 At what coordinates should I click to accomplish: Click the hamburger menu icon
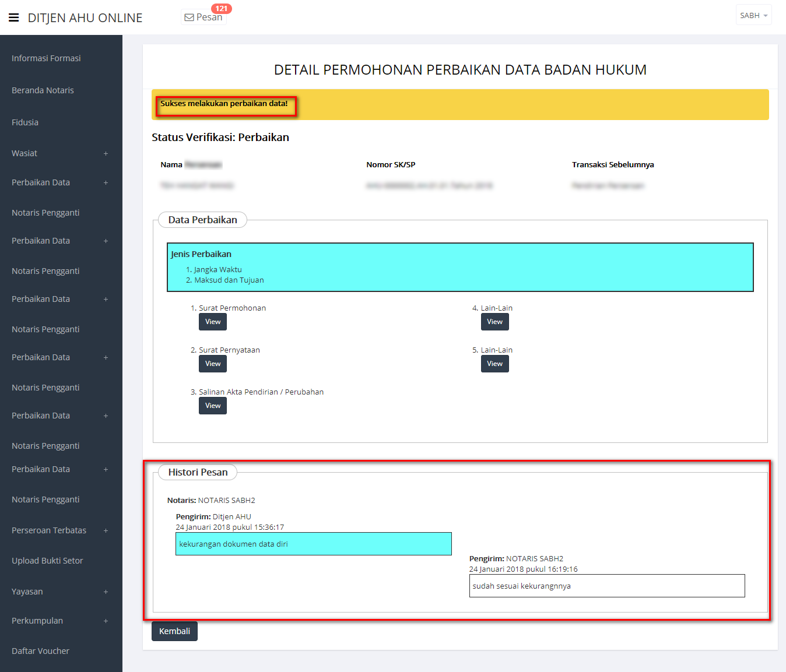click(x=14, y=17)
